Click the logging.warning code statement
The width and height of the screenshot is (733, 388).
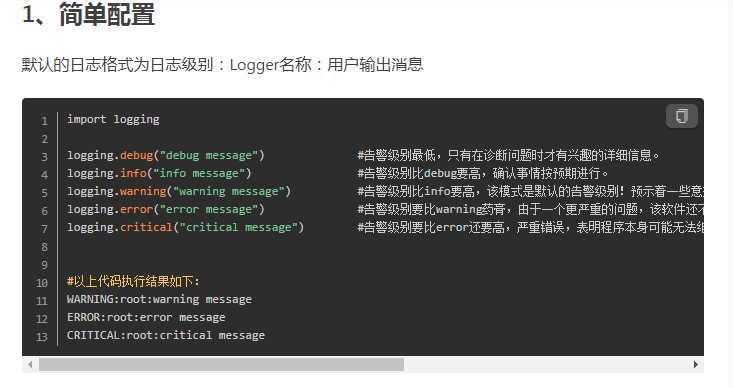179,191
